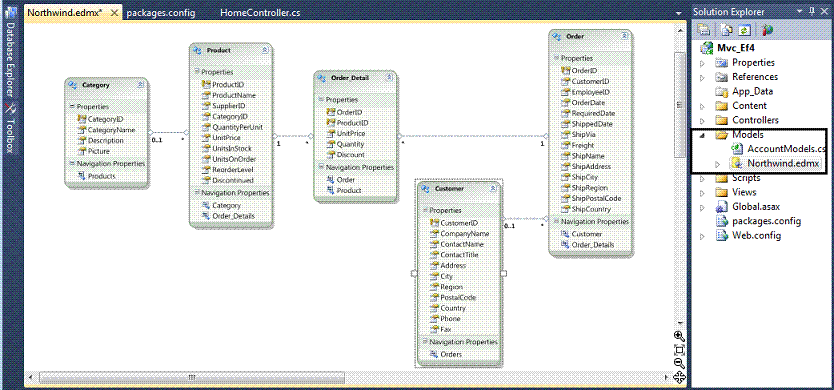The image size is (834, 390).
Task: Select CategoryName property
Action: pos(111,130)
